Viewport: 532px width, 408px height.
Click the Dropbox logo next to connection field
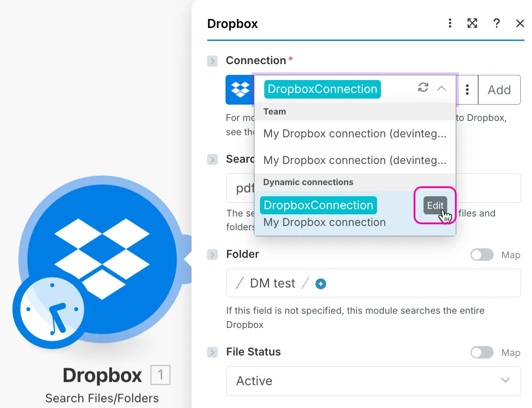(240, 90)
